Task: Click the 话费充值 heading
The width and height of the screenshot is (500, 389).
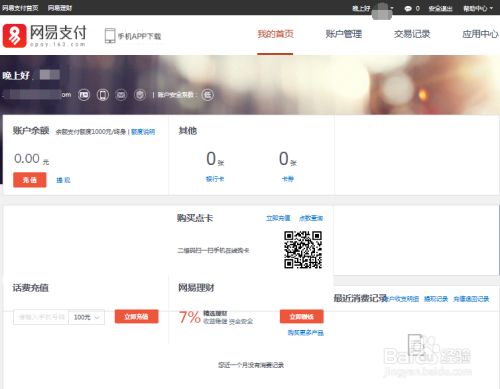Action: pyautogui.click(x=31, y=287)
